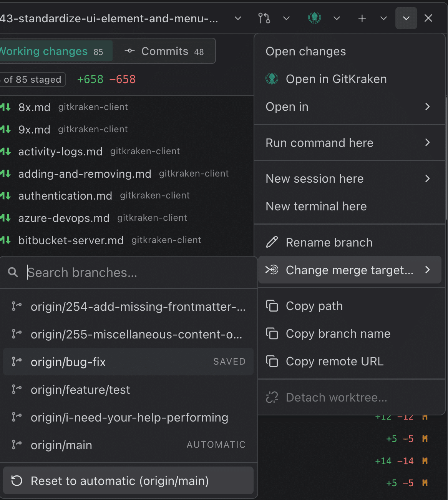The image size is (448, 500).
Task: Select the activity-logs.md file row
Action: (x=127, y=151)
